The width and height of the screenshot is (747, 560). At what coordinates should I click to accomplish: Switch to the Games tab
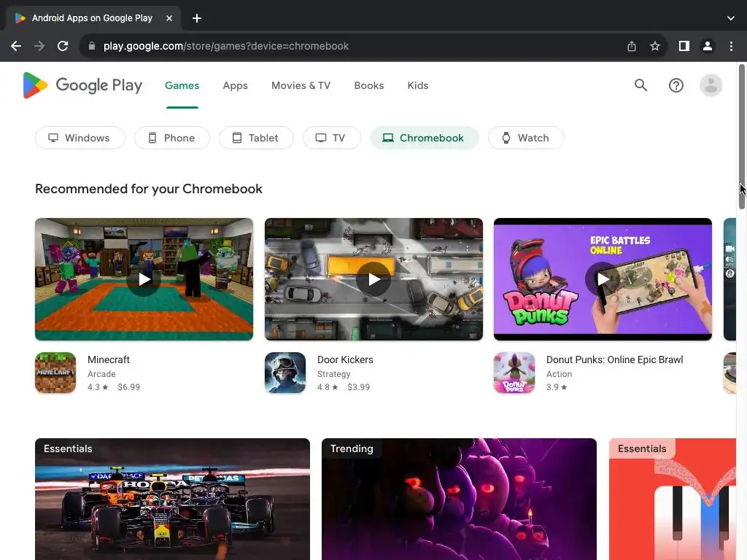[x=182, y=86]
